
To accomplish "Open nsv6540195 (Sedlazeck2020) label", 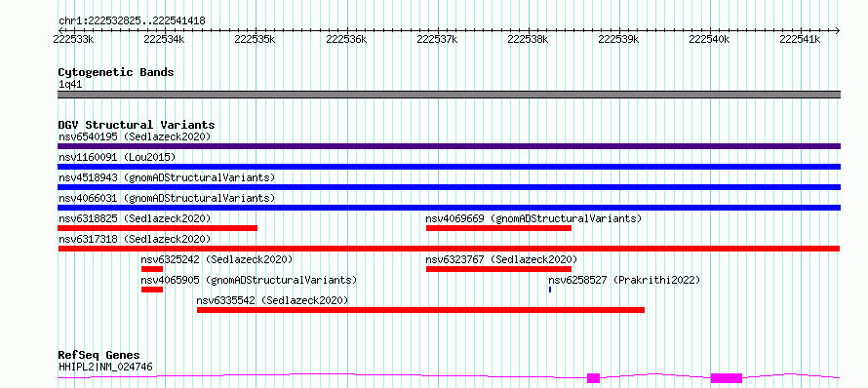I will point(135,136).
